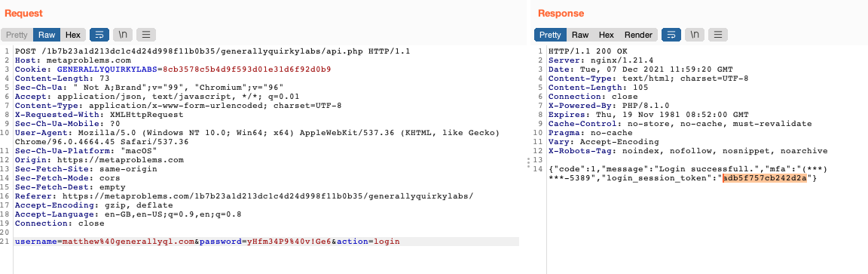Show non-printable characters (\n) in Response panel
This screenshot has width=868, height=274.
coord(694,35)
